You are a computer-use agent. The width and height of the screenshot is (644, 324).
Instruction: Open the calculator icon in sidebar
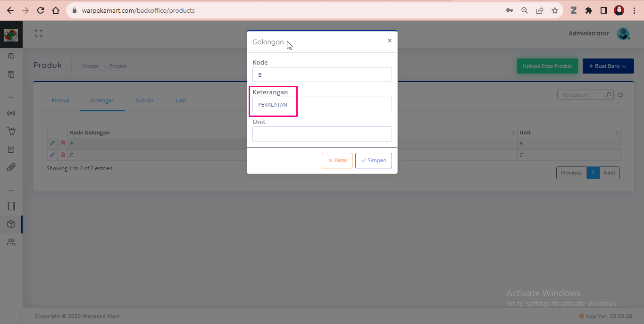pyautogui.click(x=11, y=149)
